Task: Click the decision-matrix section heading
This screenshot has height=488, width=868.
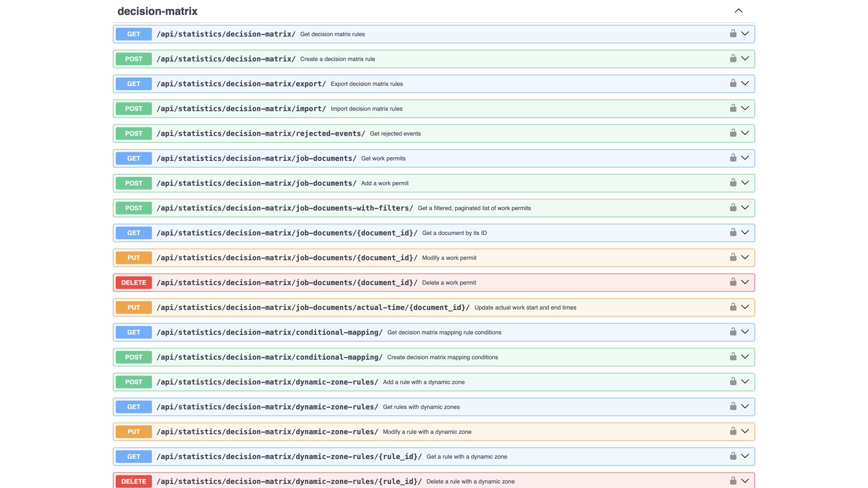Action: pyautogui.click(x=157, y=11)
